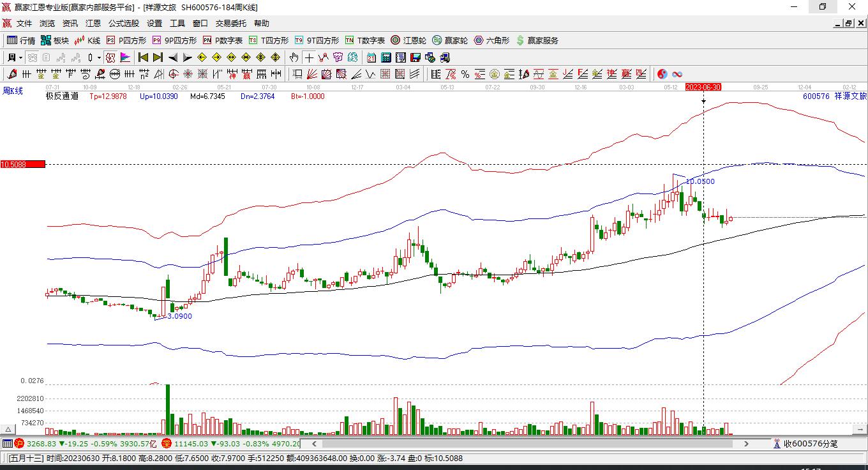Click the 600576 祥源文旅 stock label
The height and width of the screenshot is (470, 868).
tap(835, 96)
